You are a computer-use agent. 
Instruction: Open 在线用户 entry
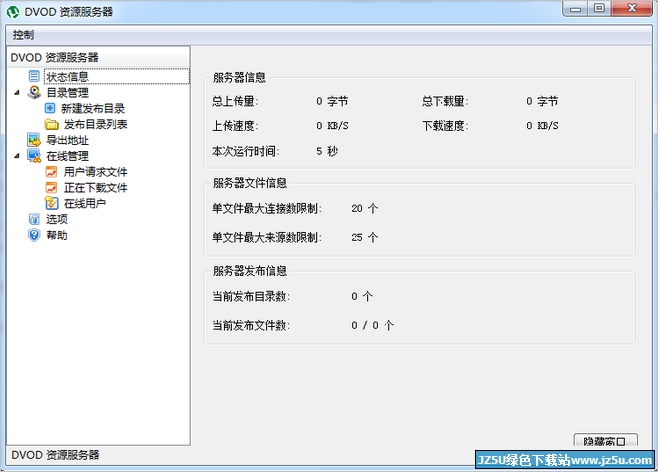(85, 203)
